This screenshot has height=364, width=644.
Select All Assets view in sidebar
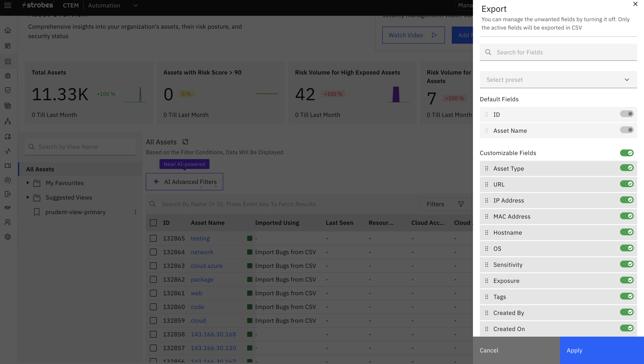point(40,169)
